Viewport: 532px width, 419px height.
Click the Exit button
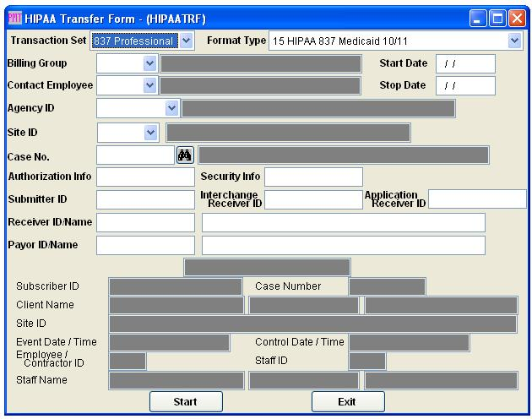coord(348,401)
